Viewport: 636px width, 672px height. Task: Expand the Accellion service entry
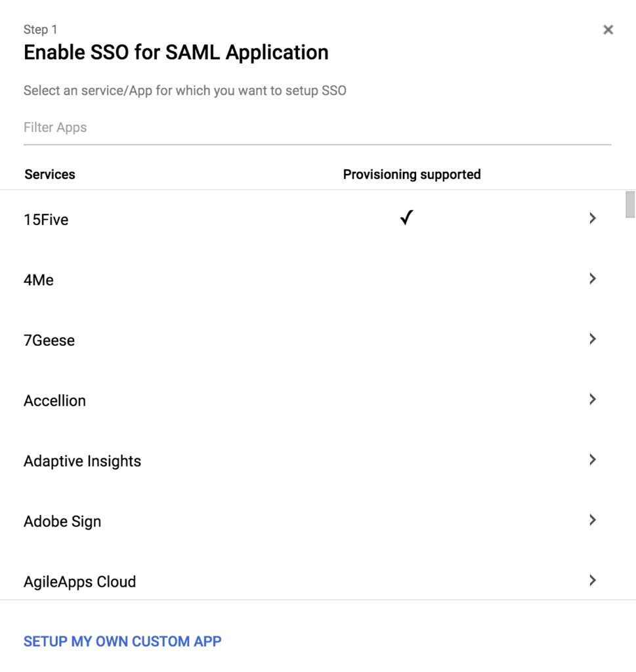(592, 399)
